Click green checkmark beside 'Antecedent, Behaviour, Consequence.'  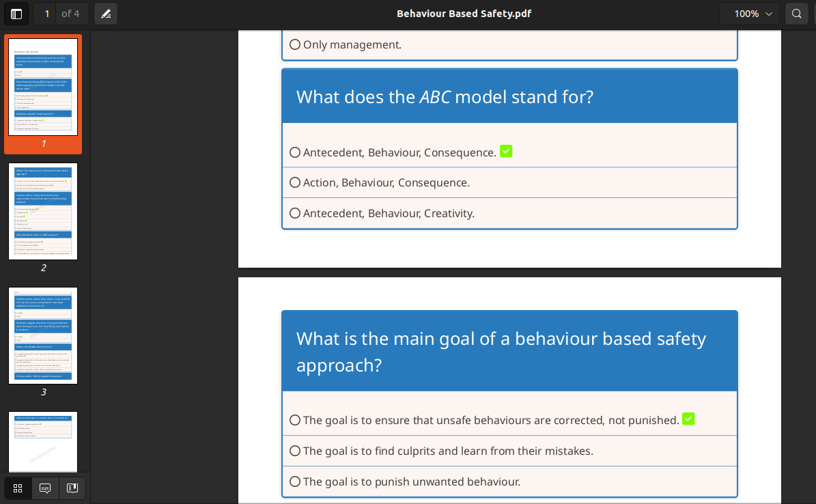pos(506,151)
